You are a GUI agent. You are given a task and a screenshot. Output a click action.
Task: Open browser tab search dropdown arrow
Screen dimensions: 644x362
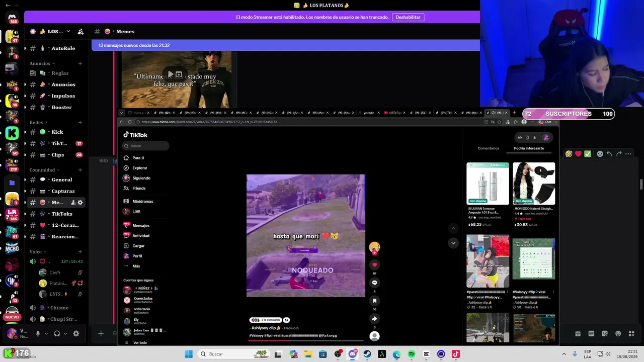pos(121,113)
